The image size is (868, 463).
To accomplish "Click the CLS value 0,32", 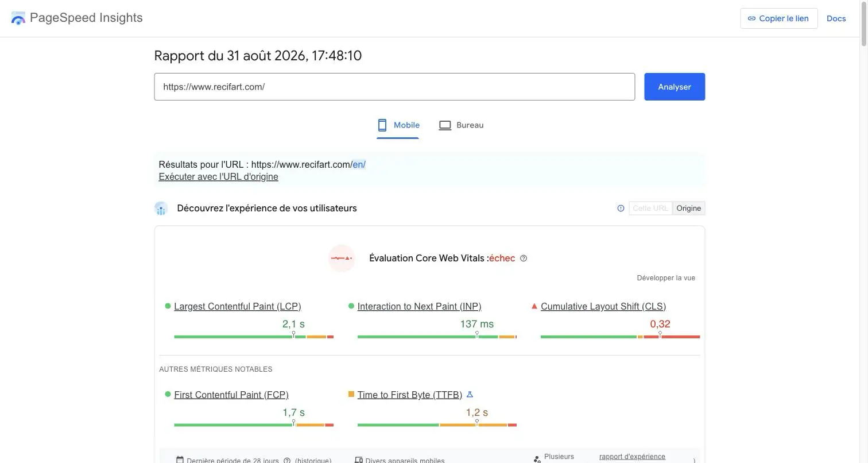I will point(660,324).
